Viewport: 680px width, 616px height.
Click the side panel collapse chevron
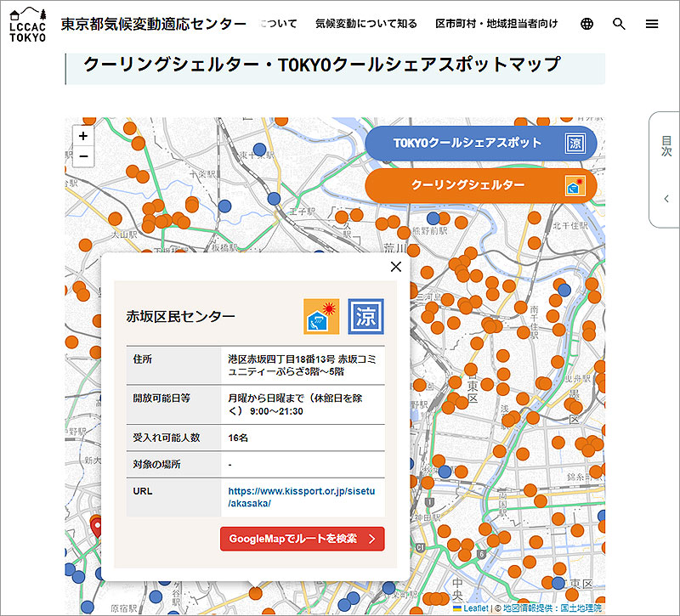click(666, 199)
